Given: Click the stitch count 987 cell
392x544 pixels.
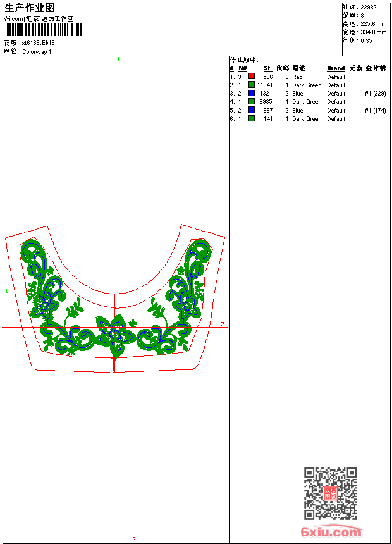Looking at the screenshot, I should click(x=268, y=111).
